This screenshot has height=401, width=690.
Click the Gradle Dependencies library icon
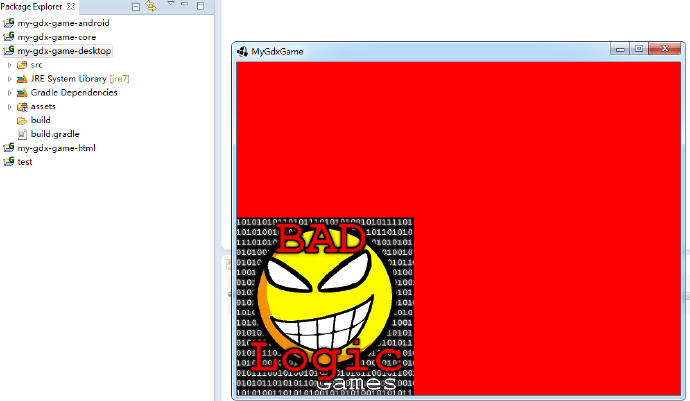22,93
